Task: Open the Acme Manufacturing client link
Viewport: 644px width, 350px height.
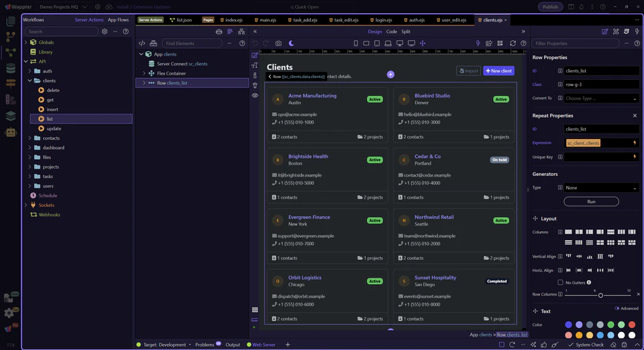Action: tap(312, 95)
